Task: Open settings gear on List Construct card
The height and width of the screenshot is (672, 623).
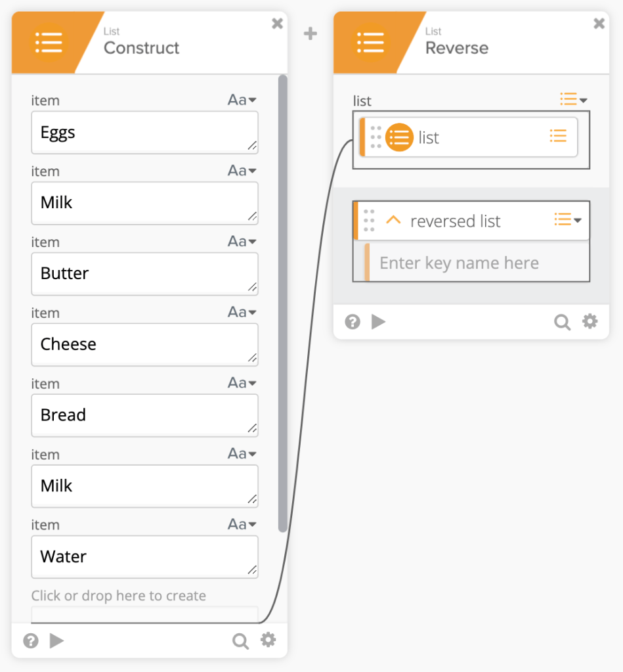Action: pyautogui.click(x=268, y=640)
